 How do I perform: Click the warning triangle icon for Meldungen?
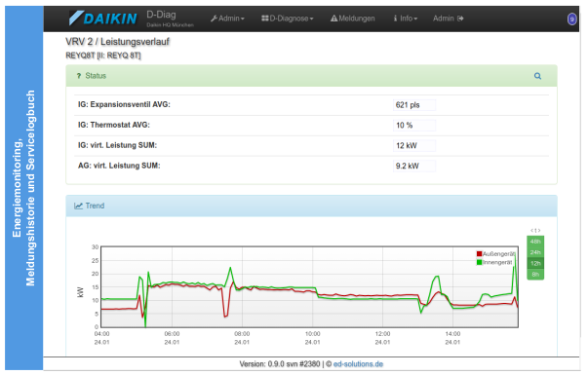(333, 19)
